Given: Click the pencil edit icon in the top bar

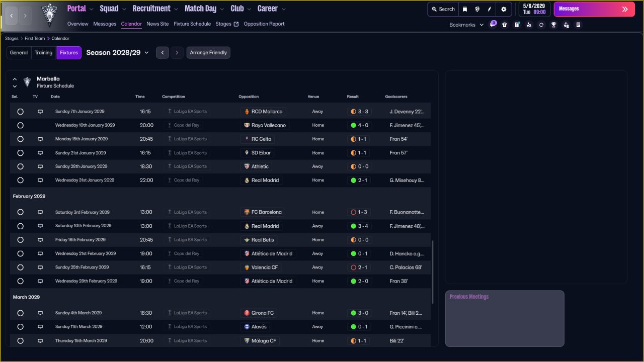Looking at the screenshot, I should [490, 9].
